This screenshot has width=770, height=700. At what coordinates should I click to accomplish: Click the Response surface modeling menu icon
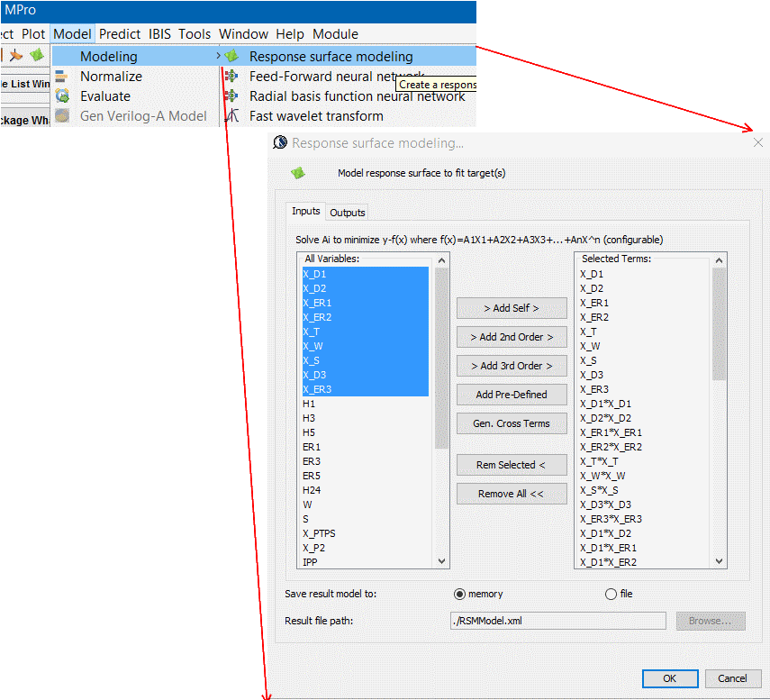[232, 57]
